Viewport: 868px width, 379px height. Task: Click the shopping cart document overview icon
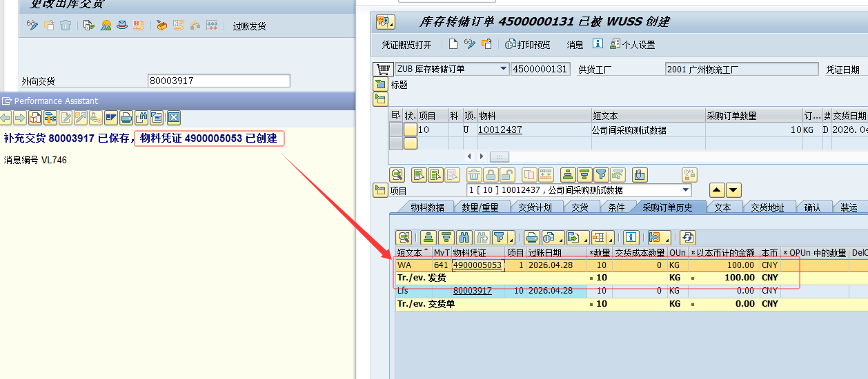[x=383, y=70]
